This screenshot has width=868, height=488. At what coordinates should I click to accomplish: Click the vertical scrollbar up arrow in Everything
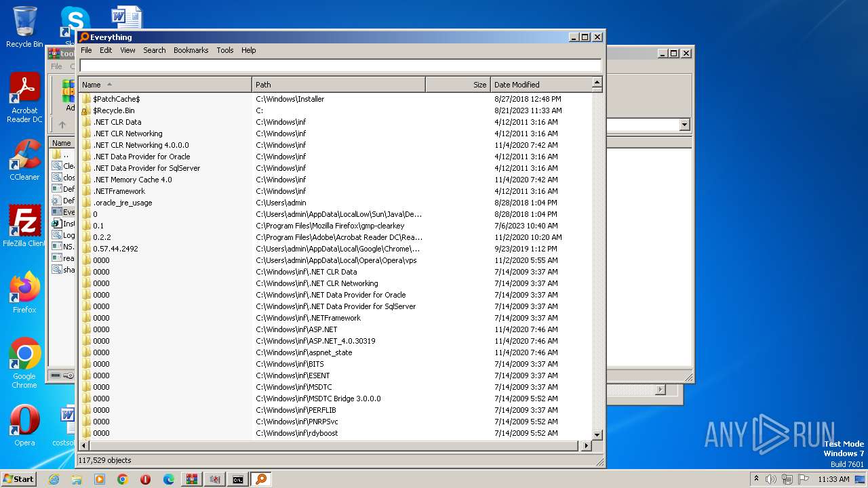click(597, 83)
